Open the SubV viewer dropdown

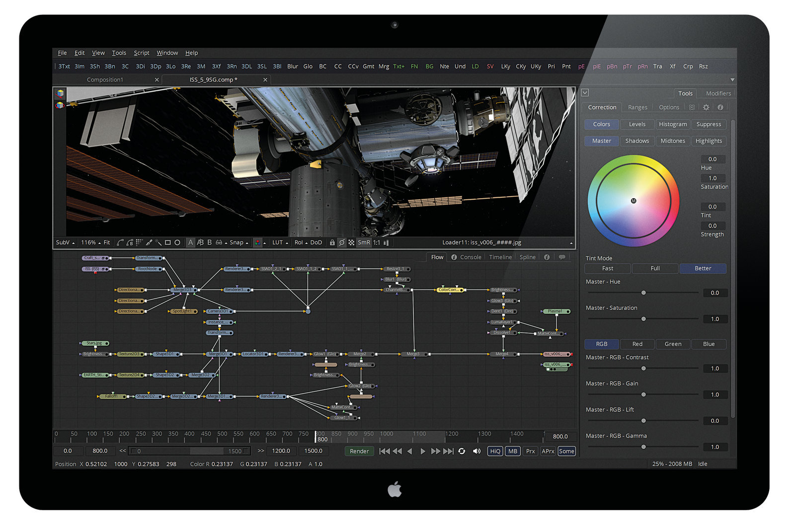[x=65, y=243]
